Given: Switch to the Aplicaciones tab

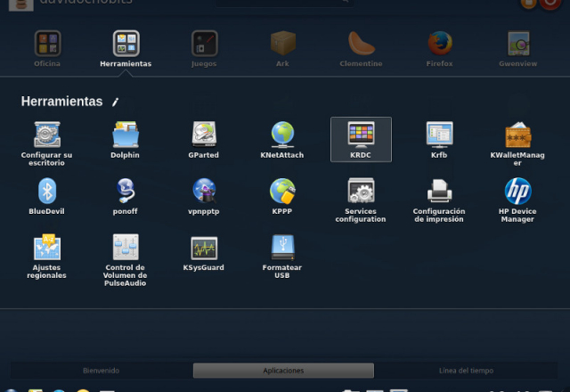Looking at the screenshot, I should pyautogui.click(x=283, y=371).
